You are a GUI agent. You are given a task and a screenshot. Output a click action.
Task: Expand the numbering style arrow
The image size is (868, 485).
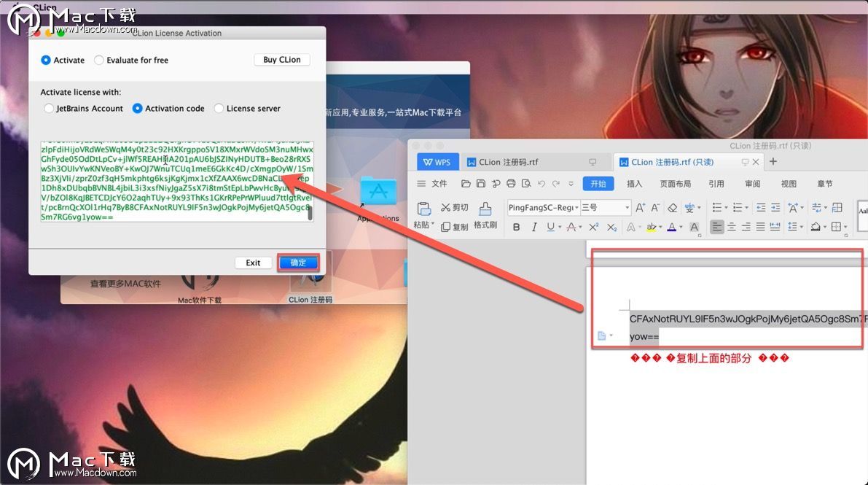[x=746, y=207]
